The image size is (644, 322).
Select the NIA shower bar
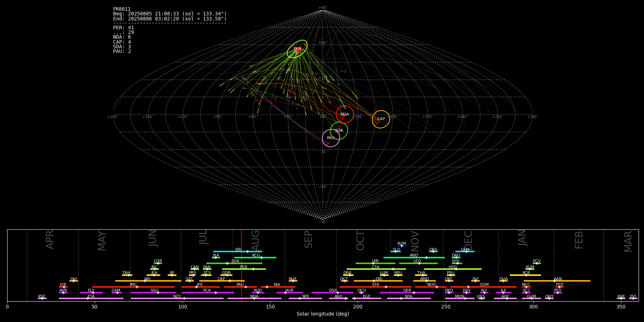(278, 287)
